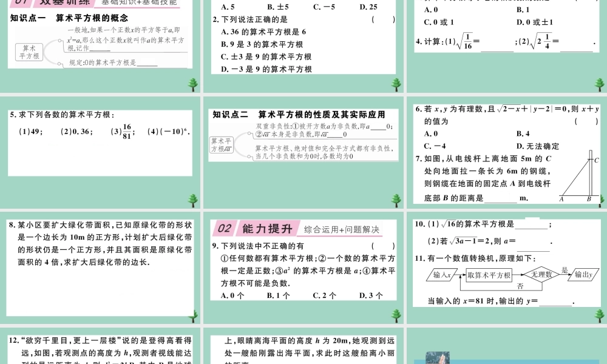Click answer choice B. 4 in question 6

click(x=523, y=134)
